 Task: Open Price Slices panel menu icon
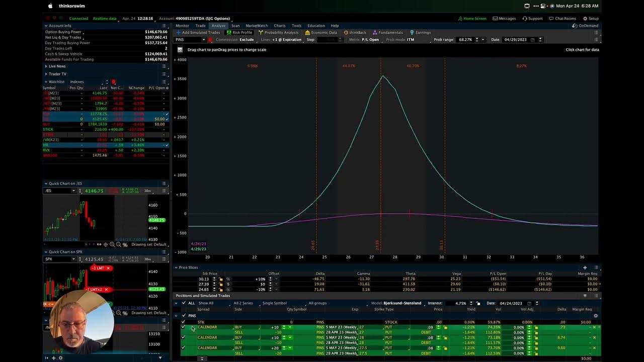(x=596, y=267)
